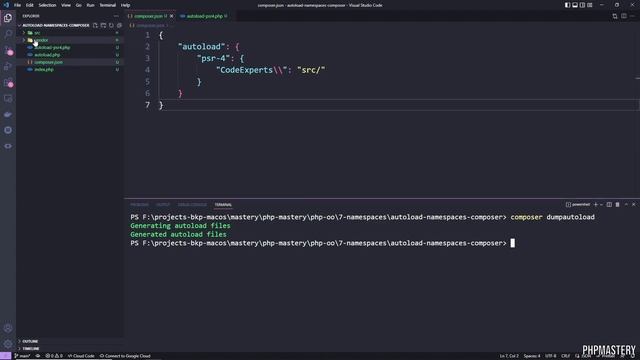The width and height of the screenshot is (640, 360).
Task: Open the Explorer view in activity bar
Action: [8, 18]
